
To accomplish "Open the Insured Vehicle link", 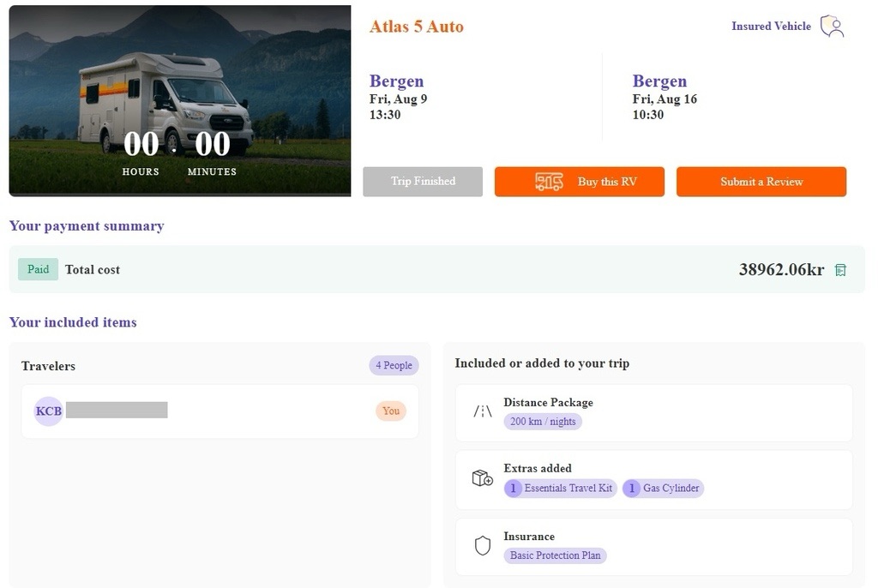I will click(x=771, y=27).
